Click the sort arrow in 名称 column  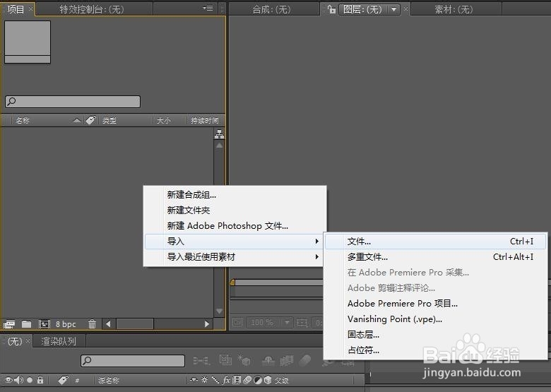(x=76, y=121)
